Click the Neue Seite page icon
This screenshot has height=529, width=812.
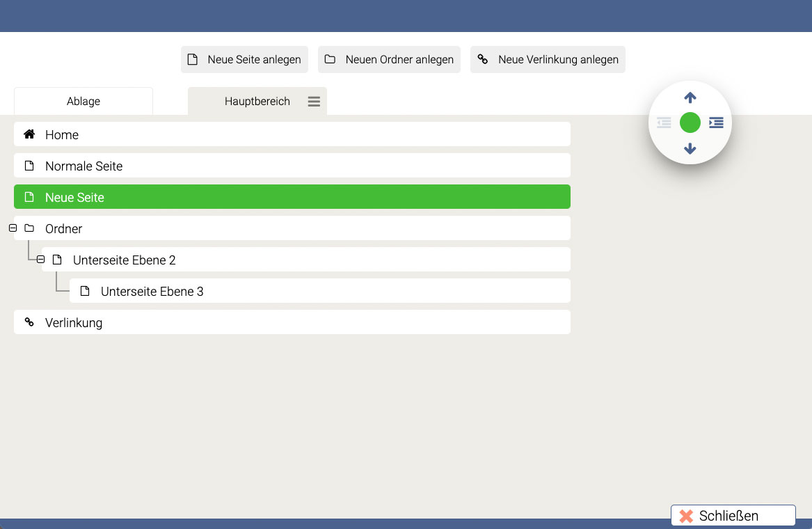point(29,197)
